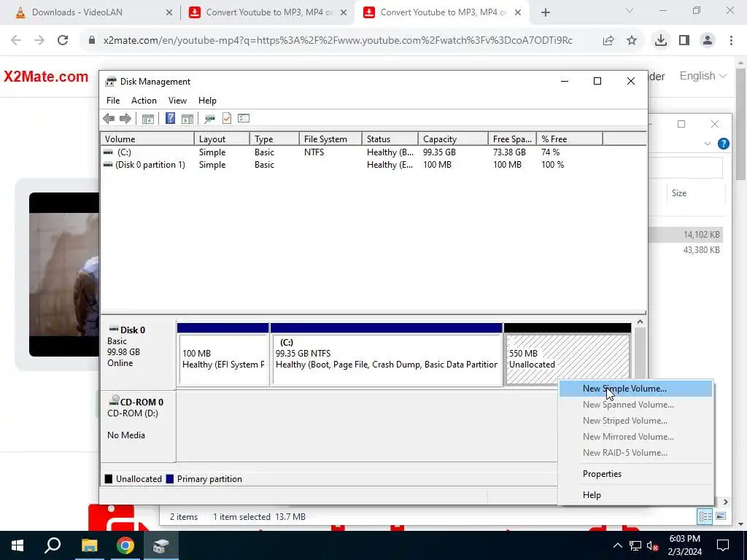
Task: Open Help via blue question mark toolbar icon
Action: 170,119
